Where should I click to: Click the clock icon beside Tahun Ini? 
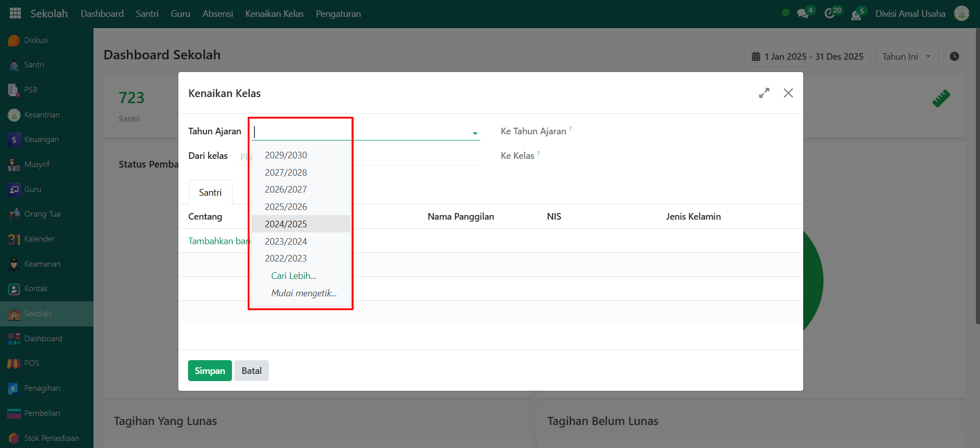pyautogui.click(x=954, y=57)
